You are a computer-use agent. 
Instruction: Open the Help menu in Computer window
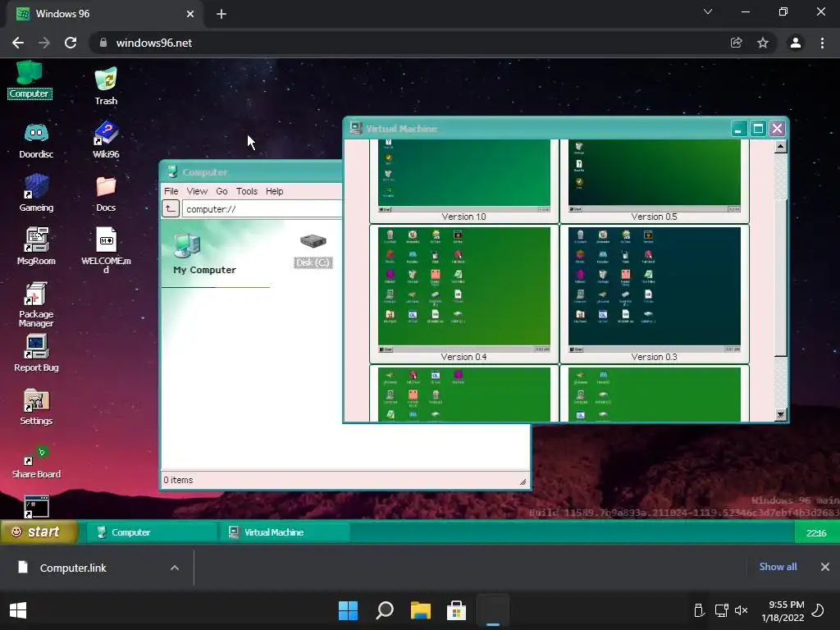[274, 191]
